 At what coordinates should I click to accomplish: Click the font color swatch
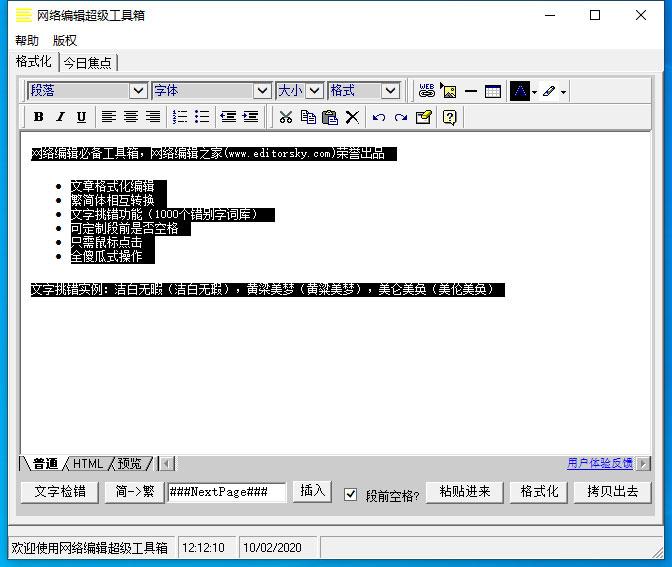pos(519,91)
